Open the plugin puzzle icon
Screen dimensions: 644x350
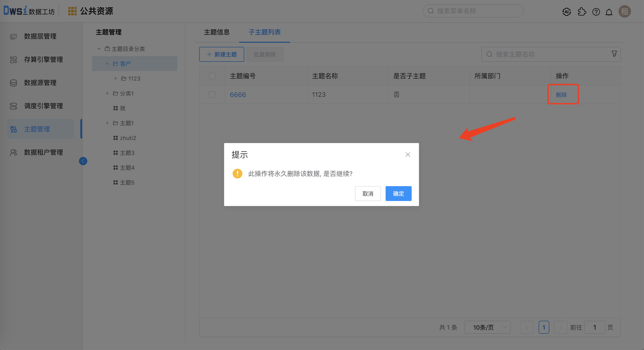(582, 12)
